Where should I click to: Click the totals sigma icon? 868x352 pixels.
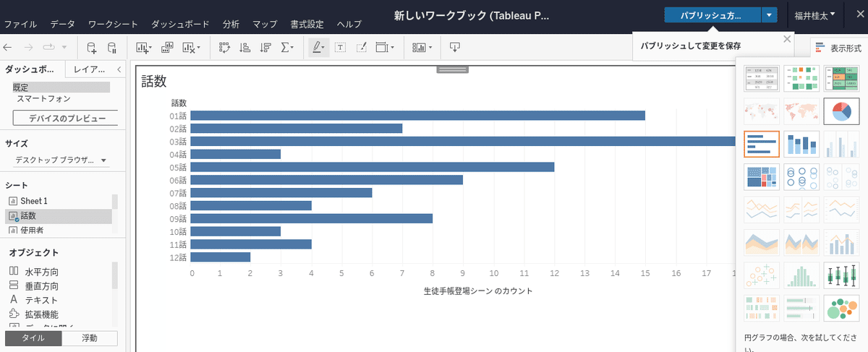285,48
